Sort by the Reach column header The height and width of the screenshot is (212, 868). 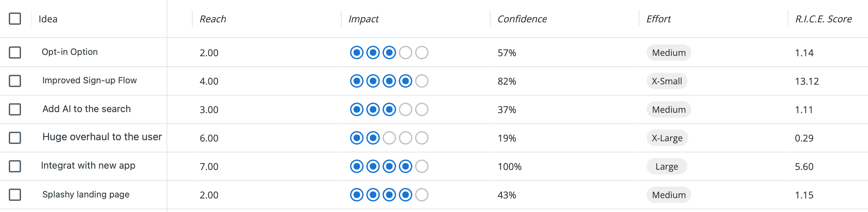tap(213, 19)
